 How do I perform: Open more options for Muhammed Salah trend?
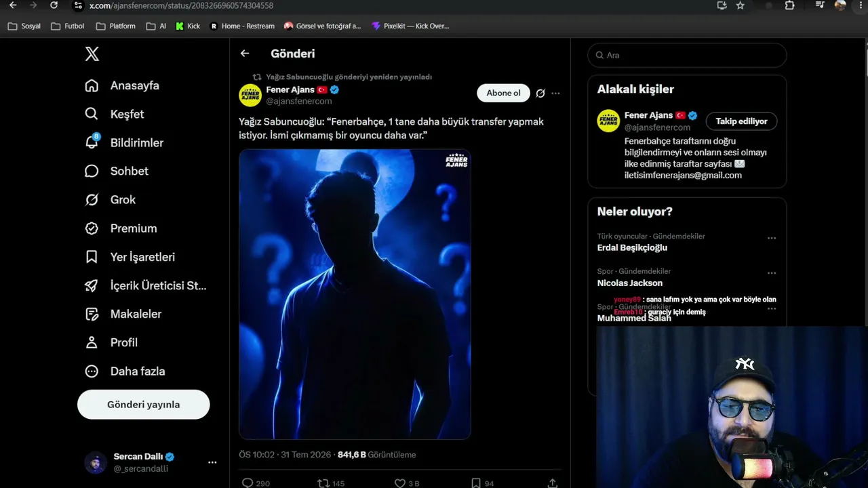click(x=772, y=308)
